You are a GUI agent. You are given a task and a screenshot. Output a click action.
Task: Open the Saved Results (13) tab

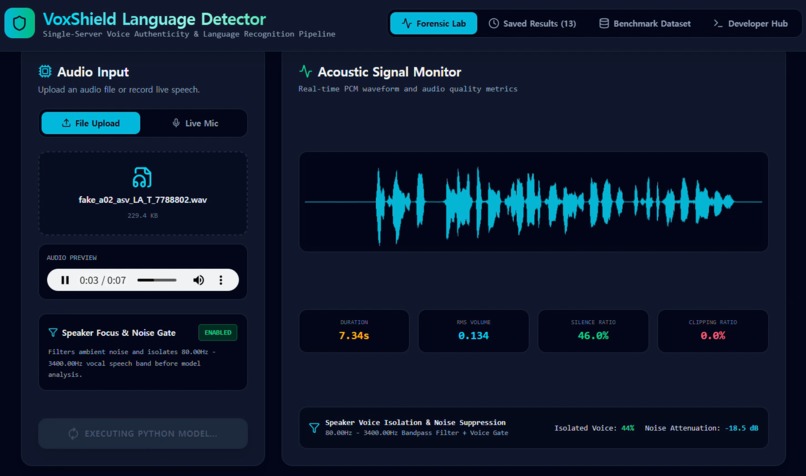coord(532,24)
